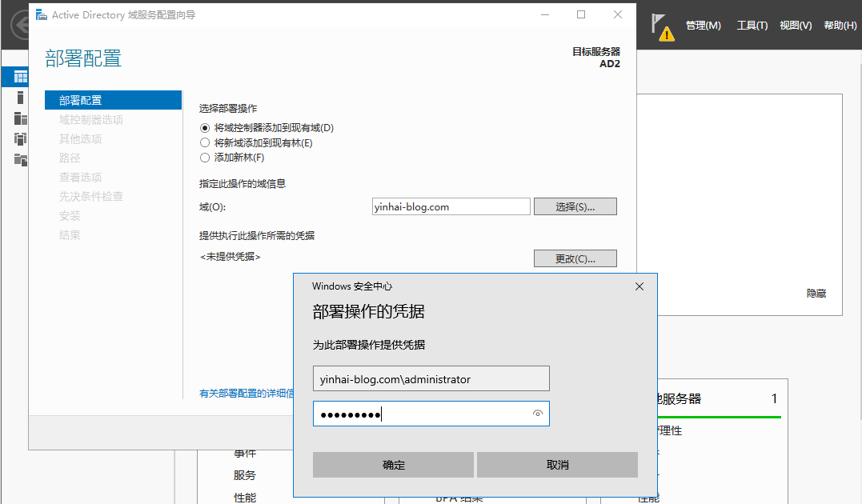
Task: Open Dashboard icon in Server Manager sidebar
Action: 20,76
